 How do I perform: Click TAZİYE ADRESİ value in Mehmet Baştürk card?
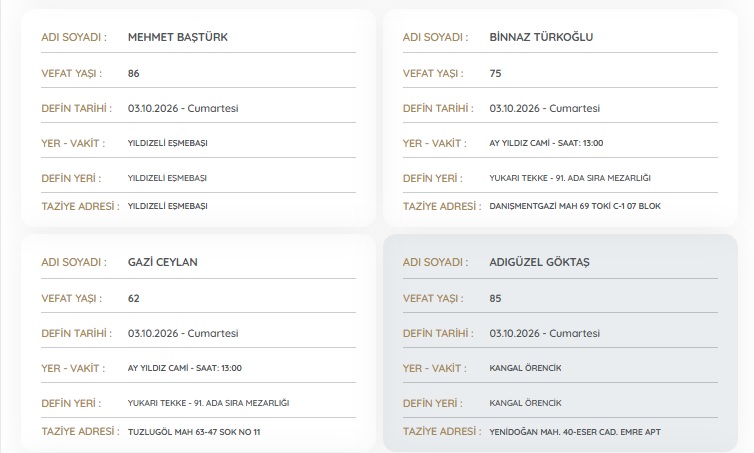(x=167, y=206)
